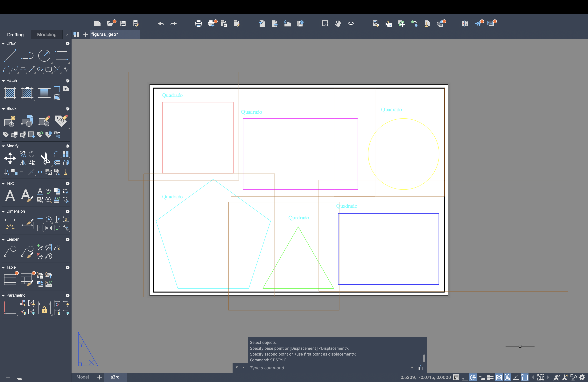Viewport: 588px width, 382px height.
Task: Choose the Move tool in Modify
Action: (10, 158)
